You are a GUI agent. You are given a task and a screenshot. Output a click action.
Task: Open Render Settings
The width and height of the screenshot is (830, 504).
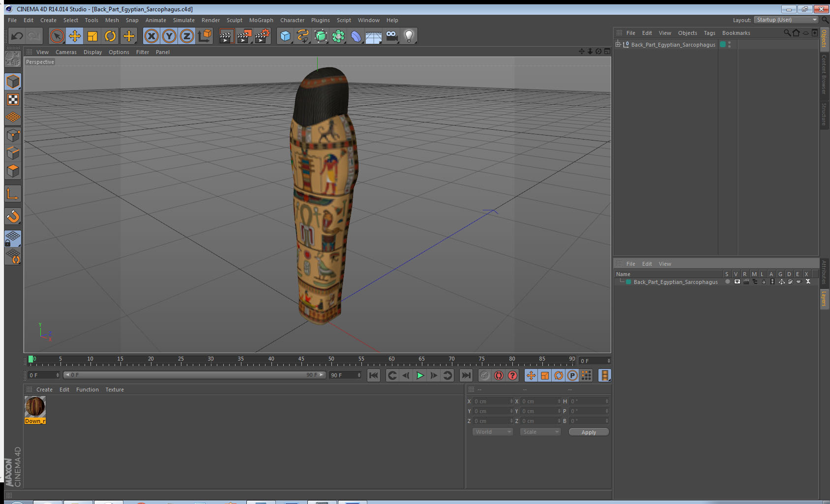coord(263,36)
